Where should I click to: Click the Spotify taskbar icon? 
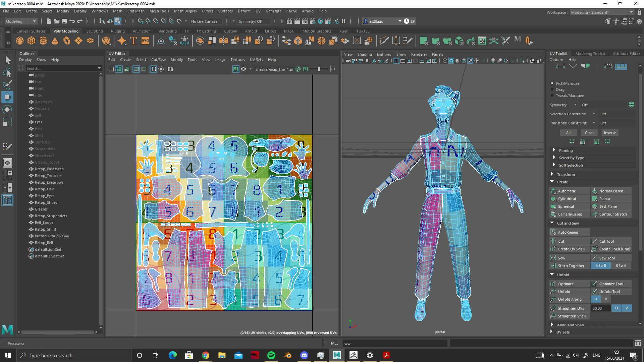click(x=271, y=355)
